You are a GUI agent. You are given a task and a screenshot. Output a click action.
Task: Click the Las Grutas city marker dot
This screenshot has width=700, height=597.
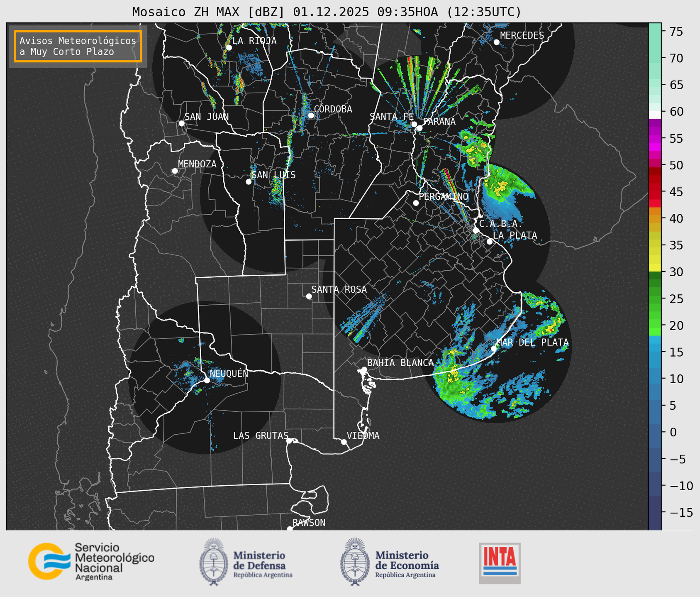[289, 440]
